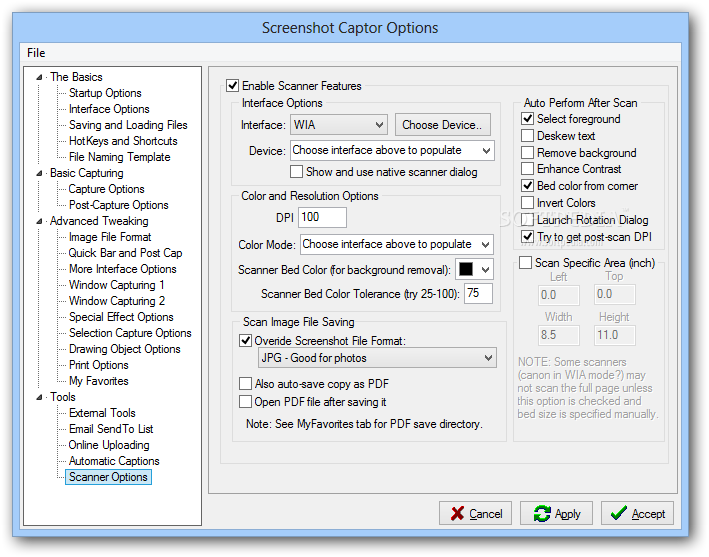
Task: Select Post-Capture Options
Action: [118, 205]
